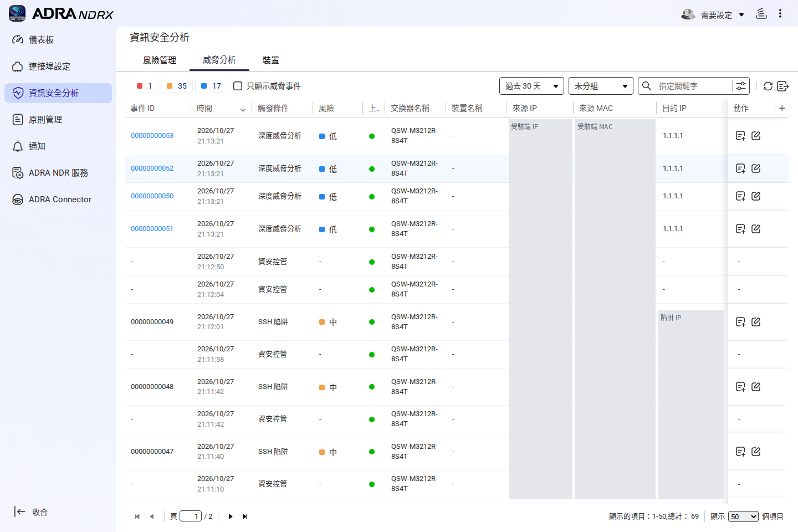The height and width of the screenshot is (532, 798).
Task: Click the page number input field
Action: point(191,516)
